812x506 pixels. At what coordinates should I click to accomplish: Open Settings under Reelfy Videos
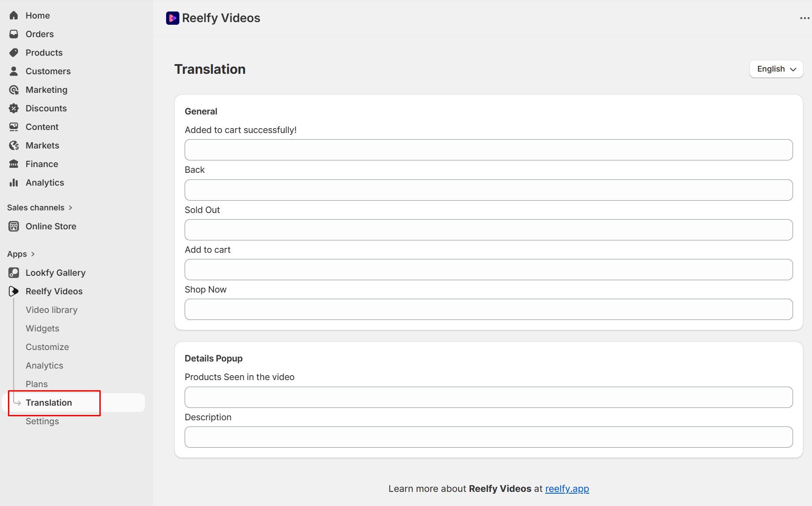tap(42, 421)
